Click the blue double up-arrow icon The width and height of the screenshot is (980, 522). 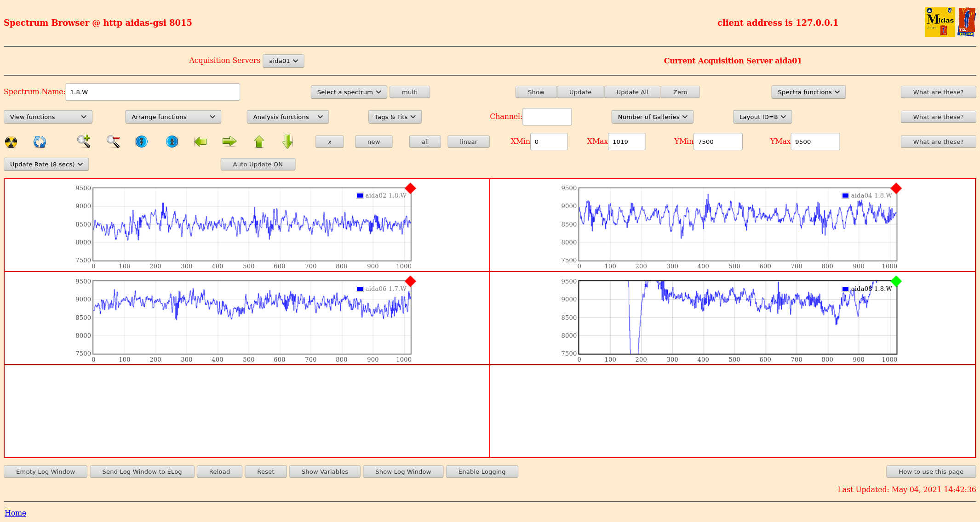click(x=172, y=142)
